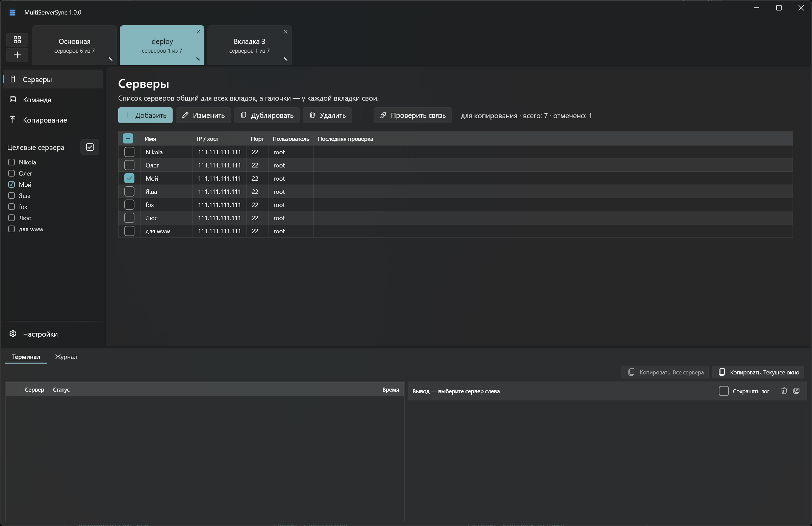The height and width of the screenshot is (526, 812).
Task: Open the tab overview grid icon
Action: tap(17, 40)
